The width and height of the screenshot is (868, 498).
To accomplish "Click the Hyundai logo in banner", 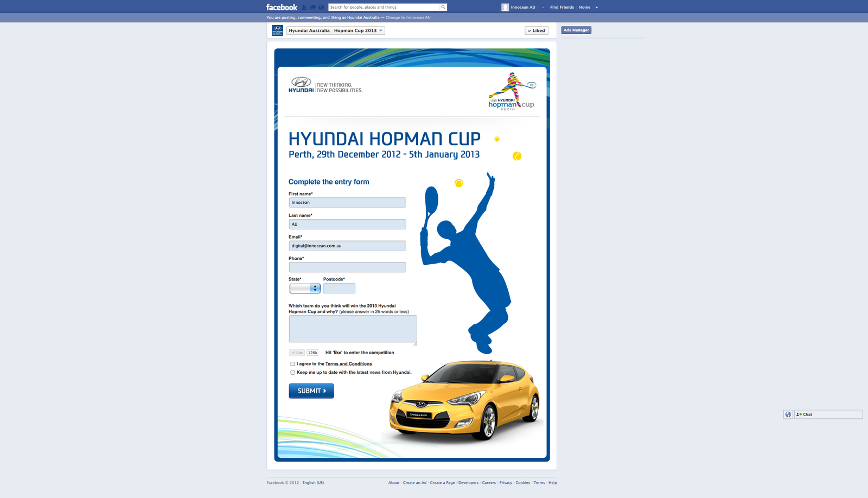I will point(301,85).
